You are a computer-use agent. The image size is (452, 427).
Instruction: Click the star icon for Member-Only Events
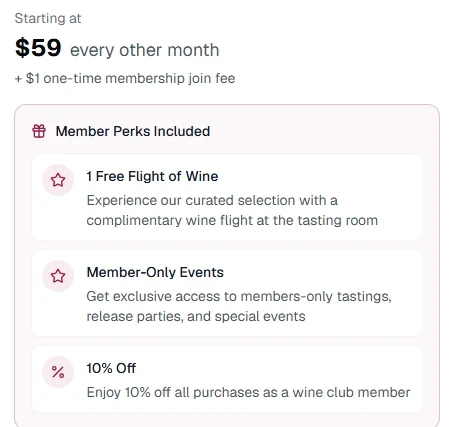coord(58,276)
